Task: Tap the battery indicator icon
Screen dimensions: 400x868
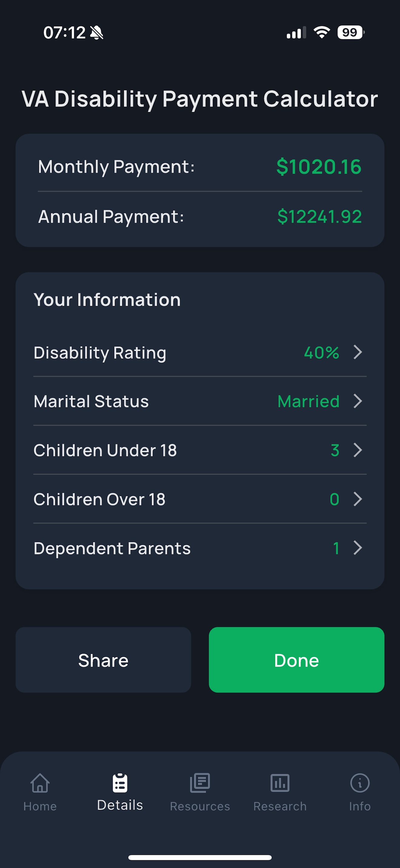Action: [x=351, y=32]
